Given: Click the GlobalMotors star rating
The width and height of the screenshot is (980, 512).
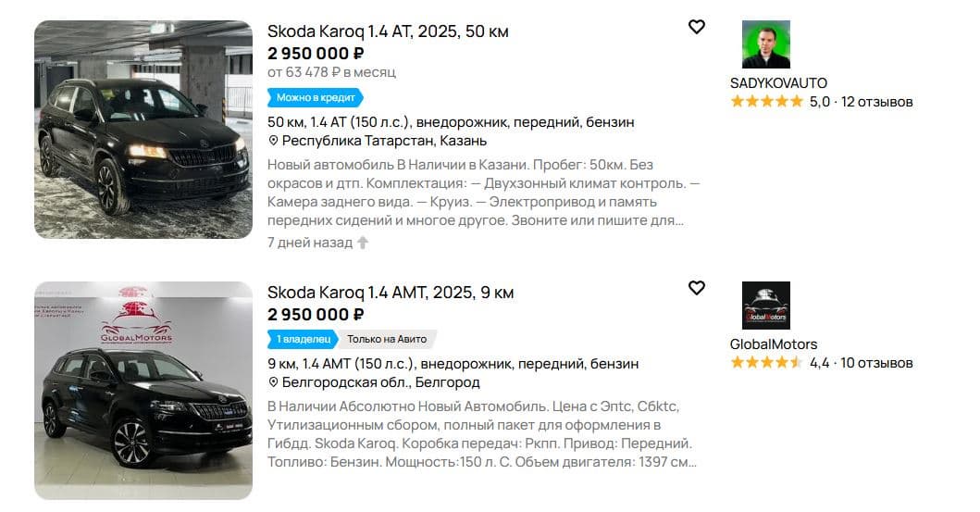Looking at the screenshot, I should pyautogui.click(x=766, y=363).
